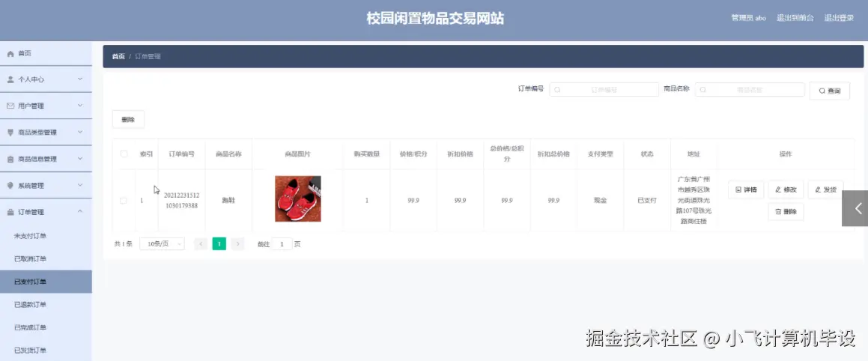Click 退出登录 in the header
868x361 pixels.
[839, 18]
